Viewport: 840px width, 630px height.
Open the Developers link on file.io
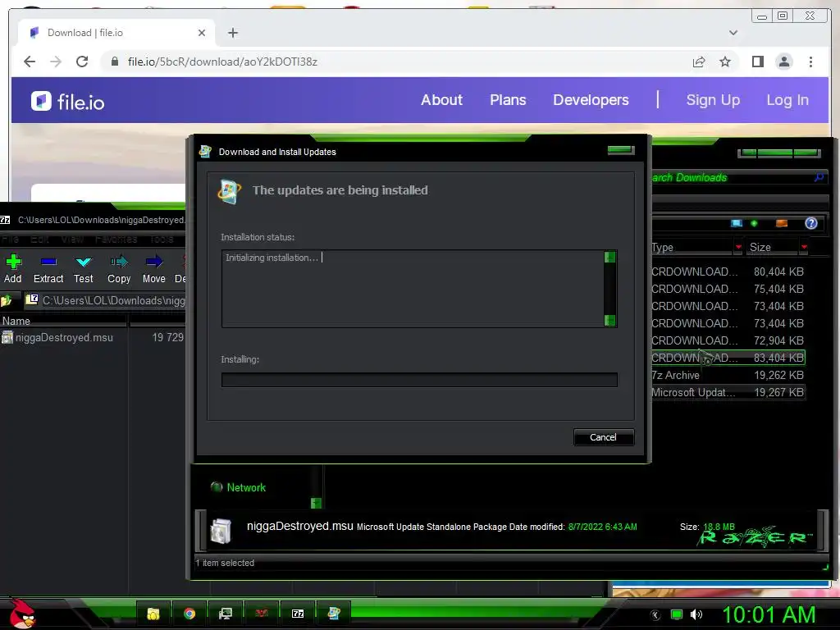coord(591,99)
